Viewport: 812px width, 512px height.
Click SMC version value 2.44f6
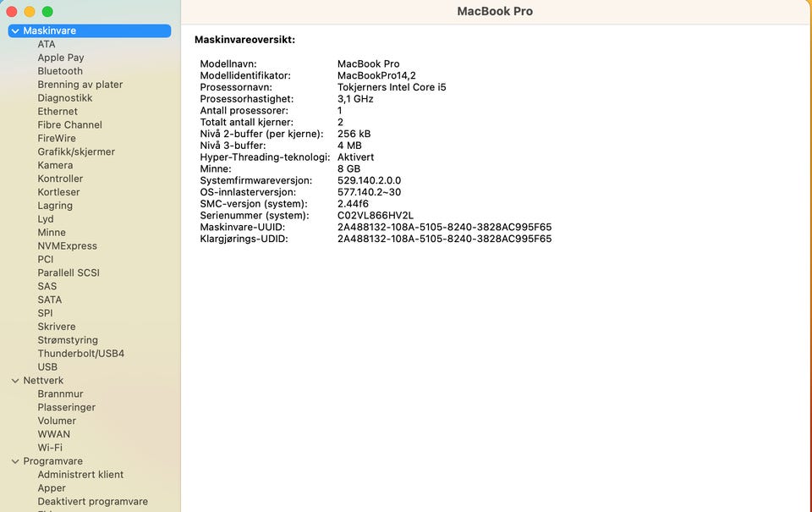click(354, 204)
